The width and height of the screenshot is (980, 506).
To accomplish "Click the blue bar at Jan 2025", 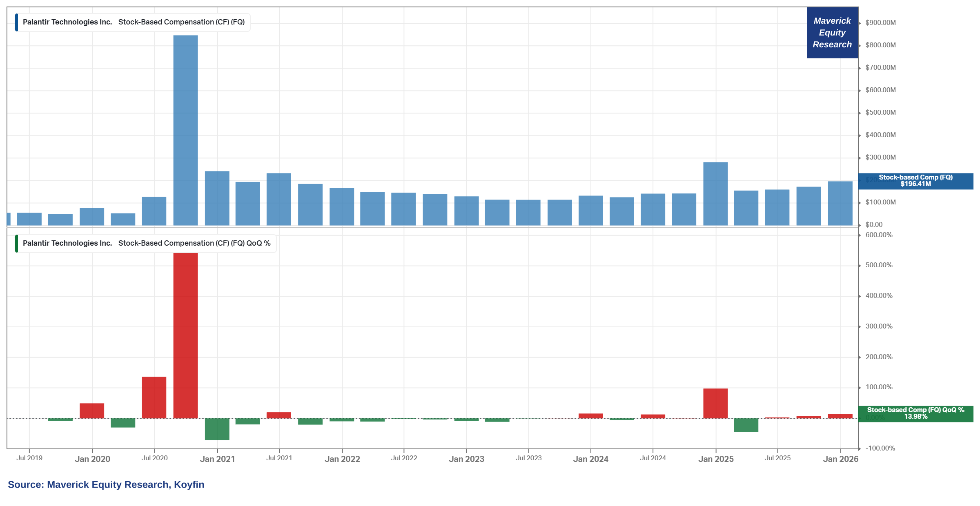I will [x=715, y=194].
